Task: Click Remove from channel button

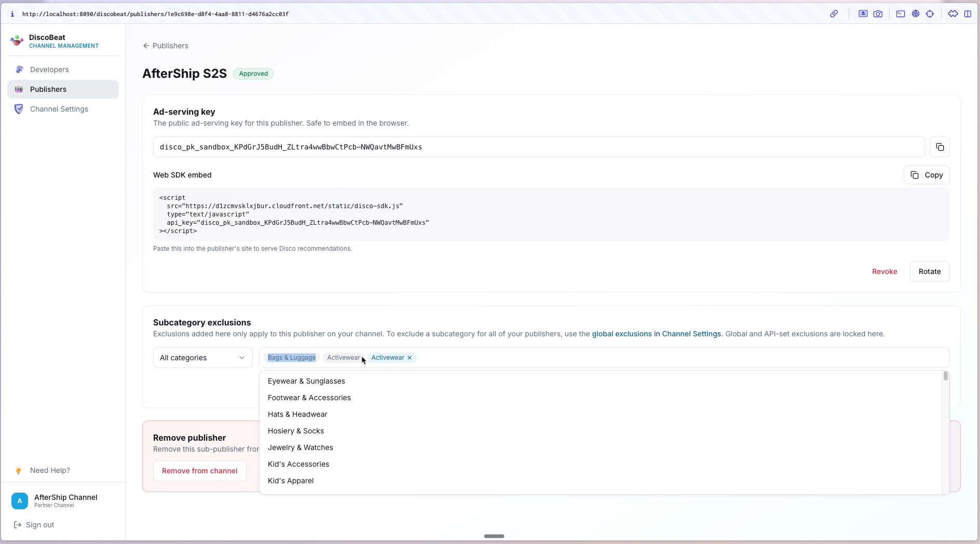Action: 200,471
